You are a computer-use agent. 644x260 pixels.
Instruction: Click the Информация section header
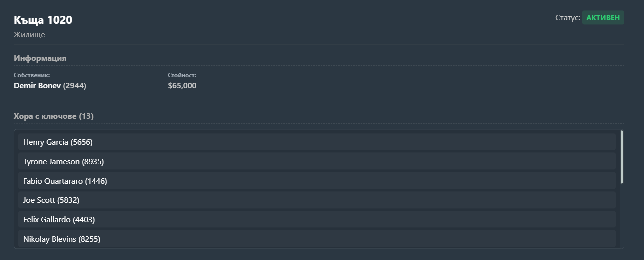40,58
